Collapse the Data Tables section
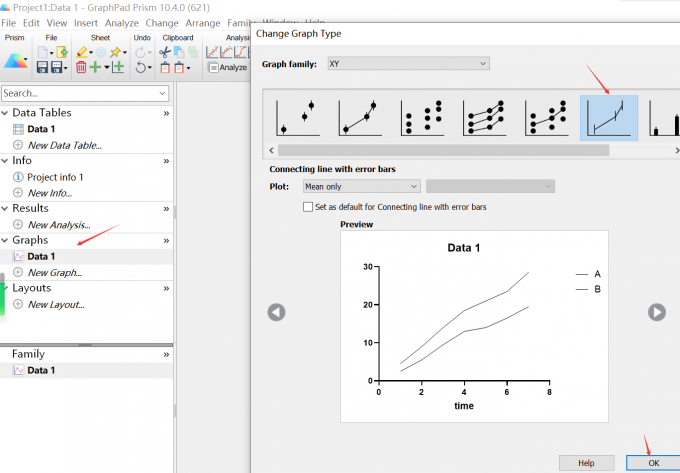680x473 pixels. (5, 113)
